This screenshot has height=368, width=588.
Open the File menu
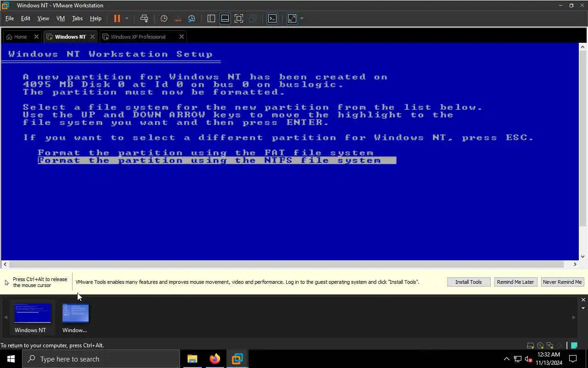10,18
